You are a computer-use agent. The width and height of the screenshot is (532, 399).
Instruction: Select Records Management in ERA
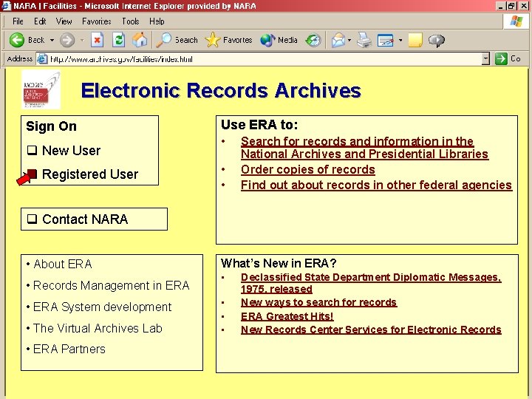[x=111, y=286]
